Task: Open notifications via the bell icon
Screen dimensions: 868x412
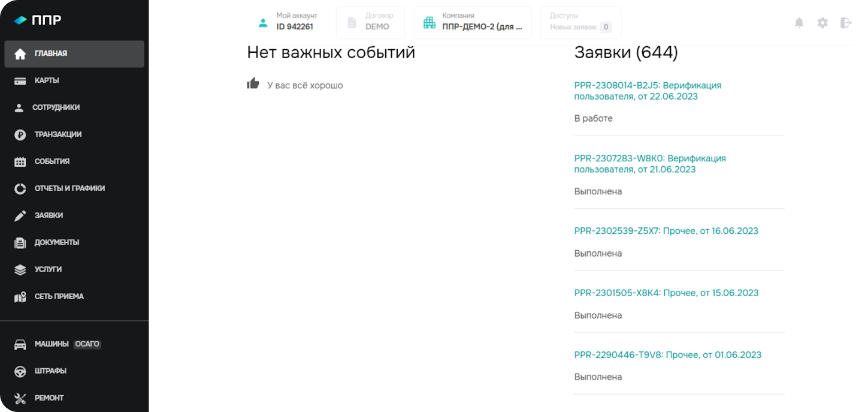Action: pyautogui.click(x=799, y=22)
